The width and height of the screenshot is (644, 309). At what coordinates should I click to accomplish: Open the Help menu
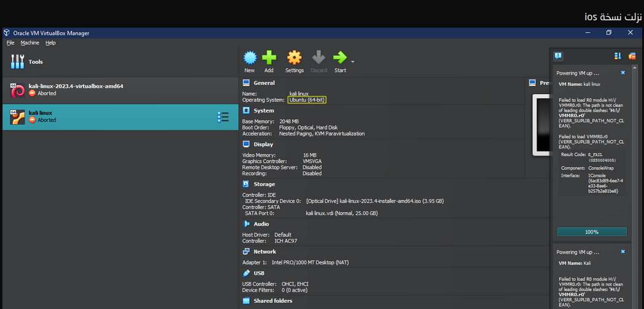coord(50,43)
